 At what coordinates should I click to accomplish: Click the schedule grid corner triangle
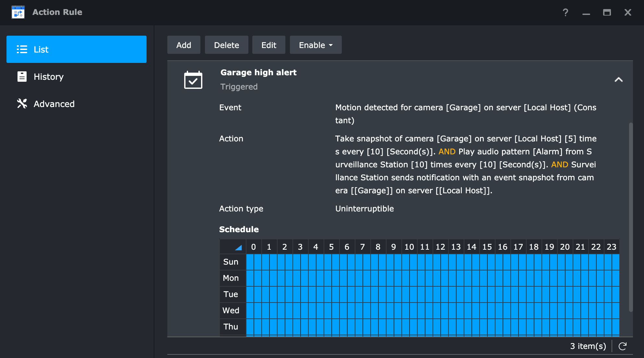tap(238, 247)
